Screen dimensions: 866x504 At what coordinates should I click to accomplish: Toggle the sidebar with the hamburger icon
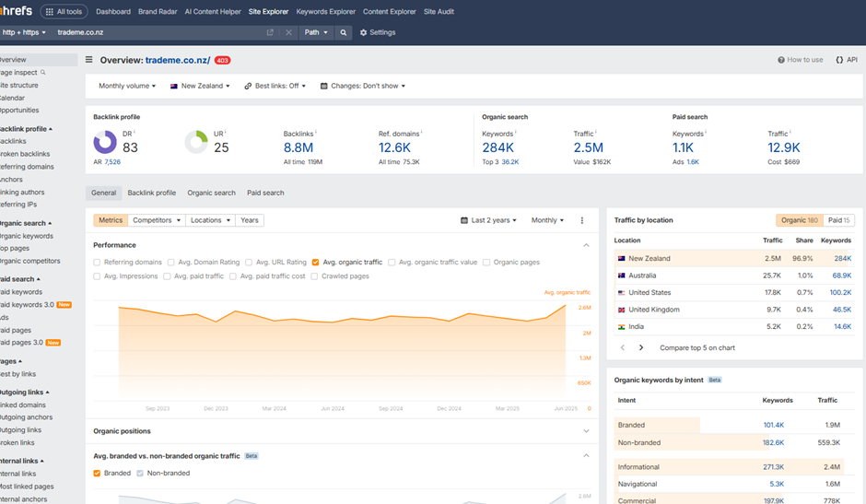coord(89,60)
